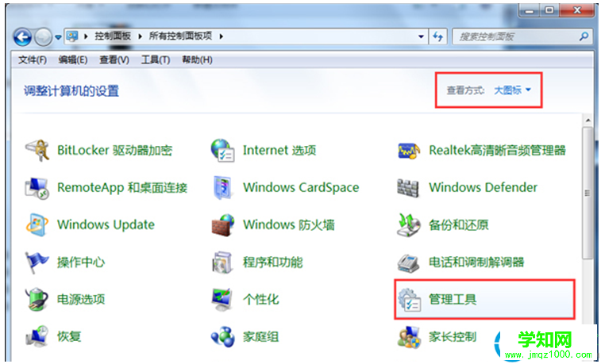
Task: Open the recent pages dropdown arrow
Action: pyautogui.click(x=58, y=37)
